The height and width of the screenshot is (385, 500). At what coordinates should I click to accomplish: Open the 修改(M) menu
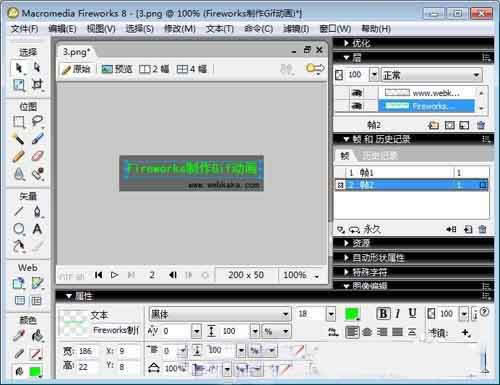pos(180,29)
